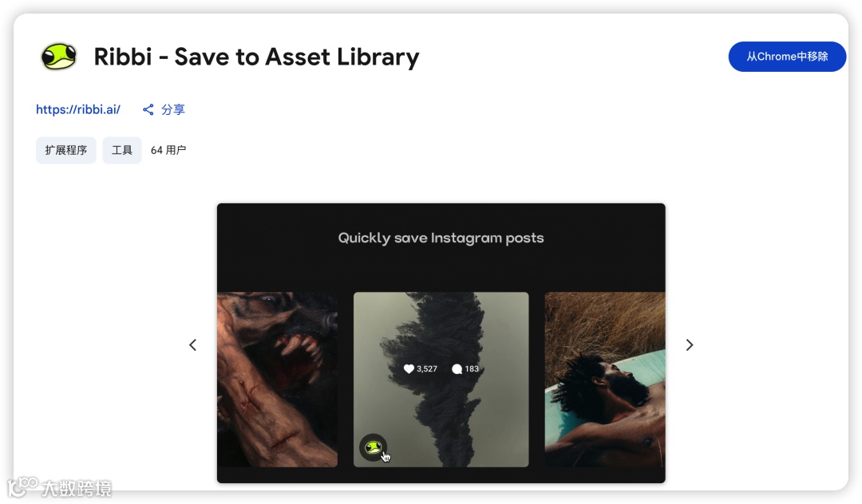
Task: Click the 64 用户 user count
Action: [x=168, y=151]
